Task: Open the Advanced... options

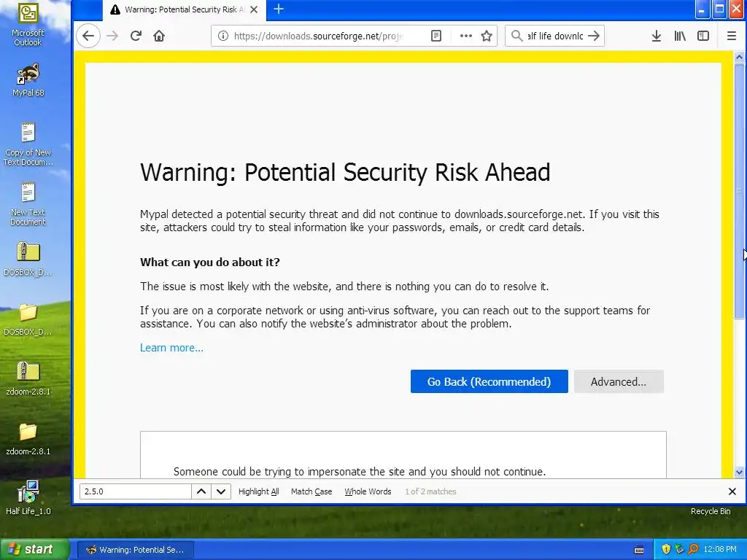Action: [x=619, y=381]
